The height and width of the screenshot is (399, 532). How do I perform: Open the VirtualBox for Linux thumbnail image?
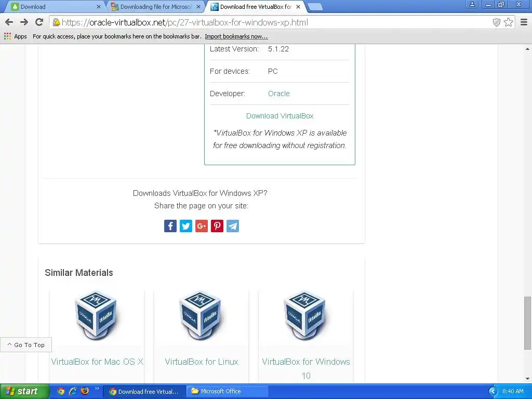[x=201, y=315]
